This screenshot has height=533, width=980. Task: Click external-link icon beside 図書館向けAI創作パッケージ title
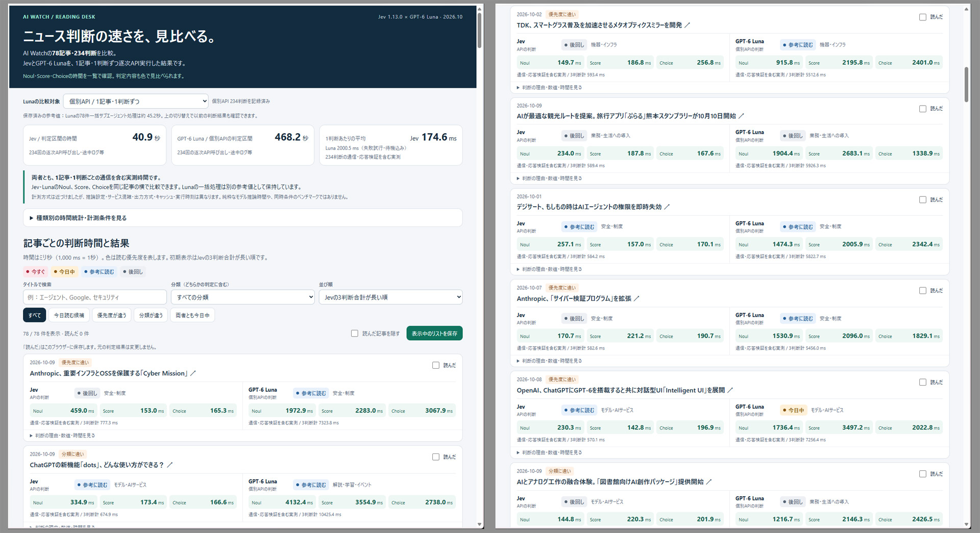pos(709,482)
